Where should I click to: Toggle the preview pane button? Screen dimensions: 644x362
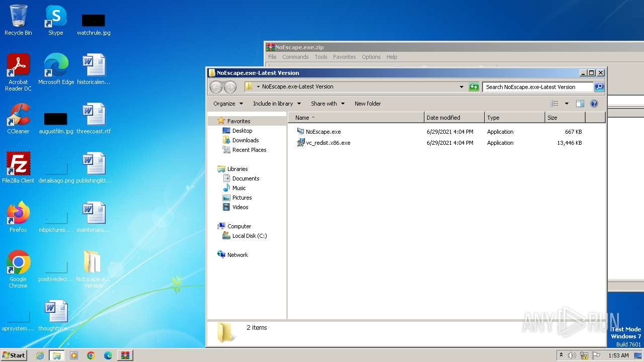(x=580, y=104)
